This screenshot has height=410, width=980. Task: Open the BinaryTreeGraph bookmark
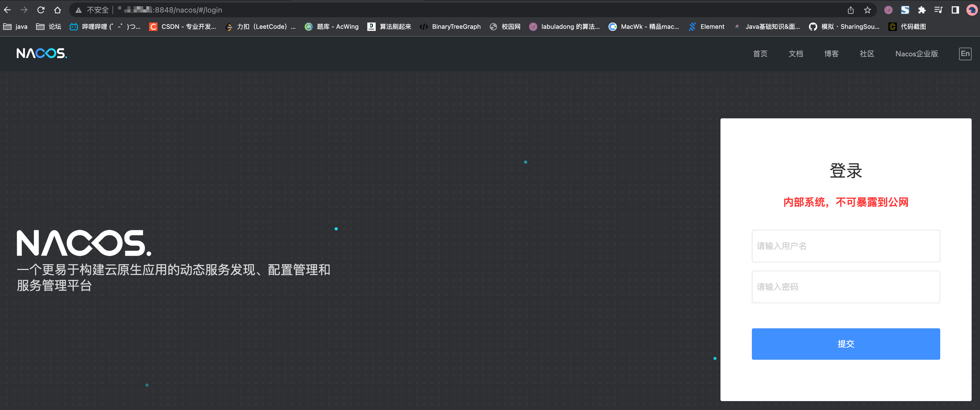click(450, 27)
